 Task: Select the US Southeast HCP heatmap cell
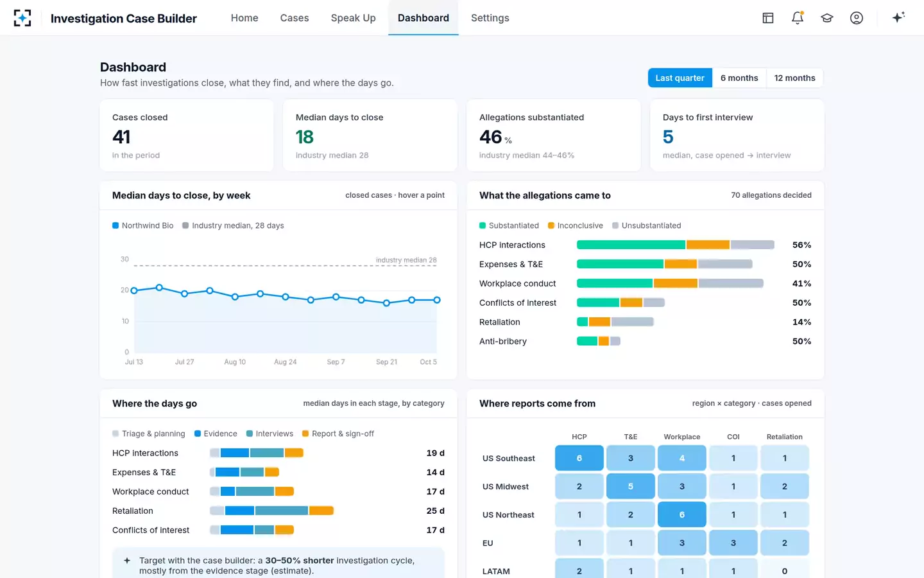coord(579,458)
